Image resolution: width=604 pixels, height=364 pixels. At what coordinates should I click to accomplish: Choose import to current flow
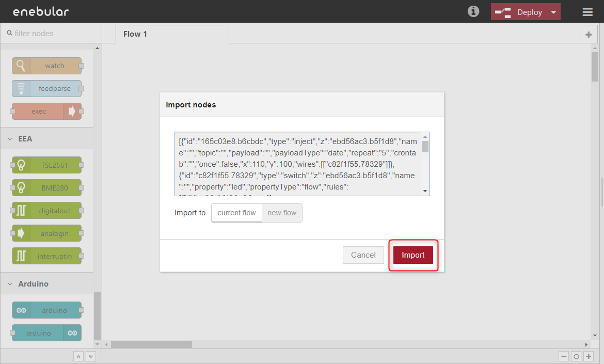pos(236,213)
